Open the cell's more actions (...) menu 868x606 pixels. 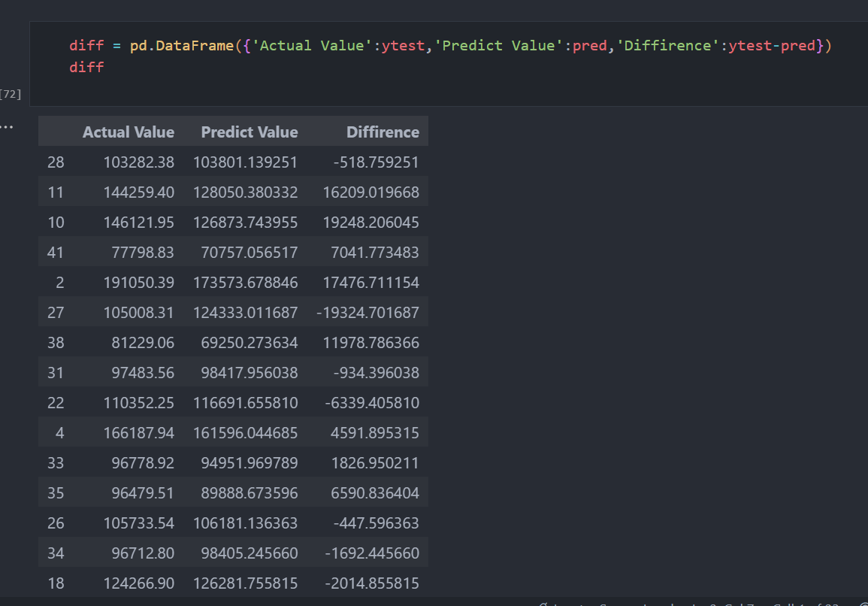pos(8,126)
